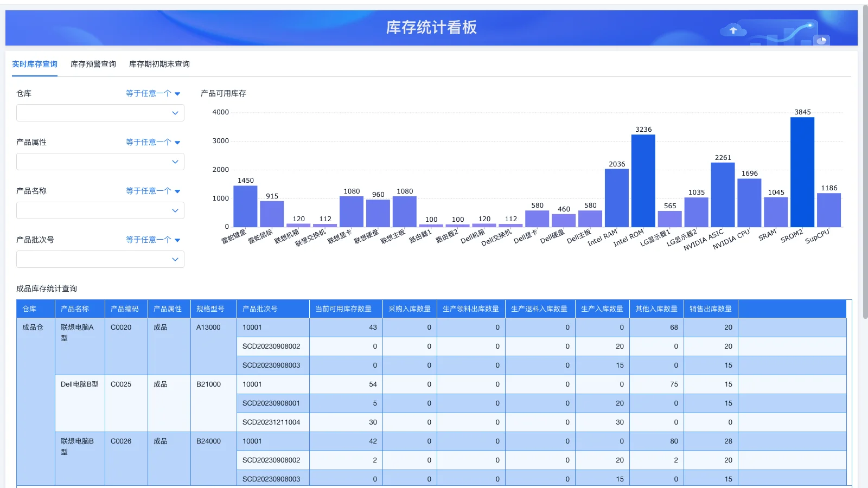Select the 实时库存查询 tab

pyautogui.click(x=35, y=64)
